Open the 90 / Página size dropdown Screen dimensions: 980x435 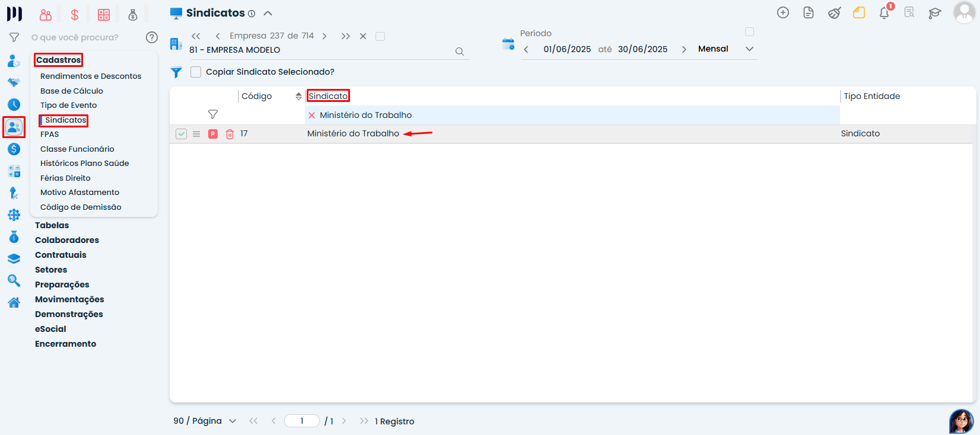[205, 421]
